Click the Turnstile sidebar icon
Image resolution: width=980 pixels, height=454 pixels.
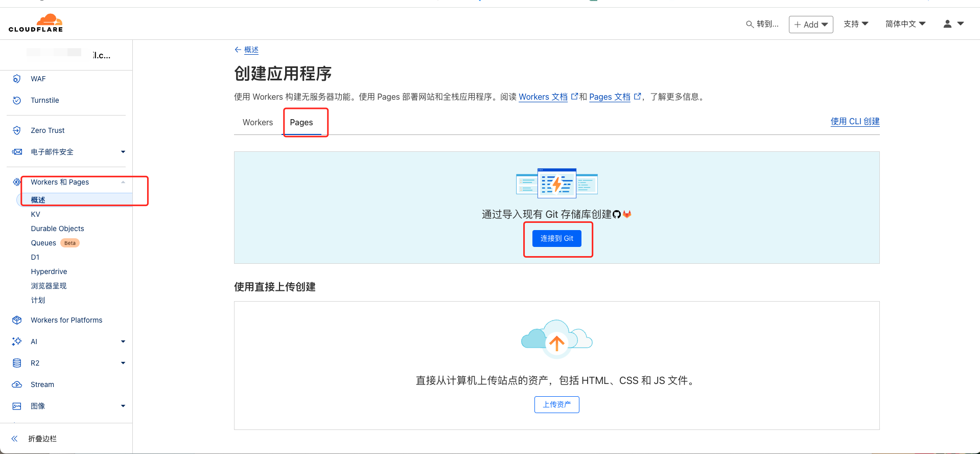17,100
